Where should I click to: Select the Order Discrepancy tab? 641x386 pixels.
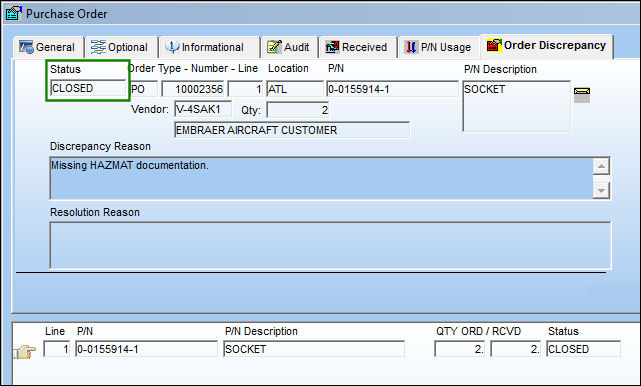(x=546, y=46)
